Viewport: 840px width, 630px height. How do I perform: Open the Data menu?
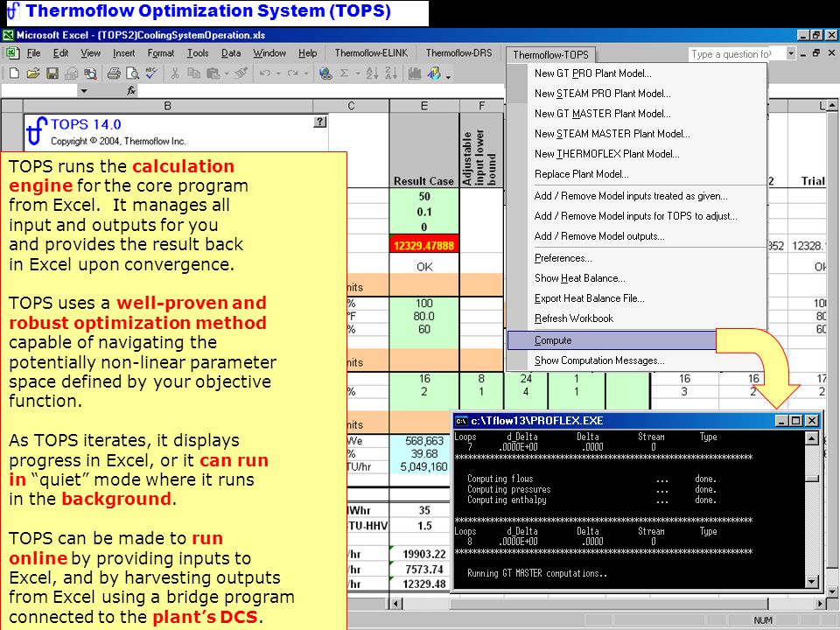point(231,53)
